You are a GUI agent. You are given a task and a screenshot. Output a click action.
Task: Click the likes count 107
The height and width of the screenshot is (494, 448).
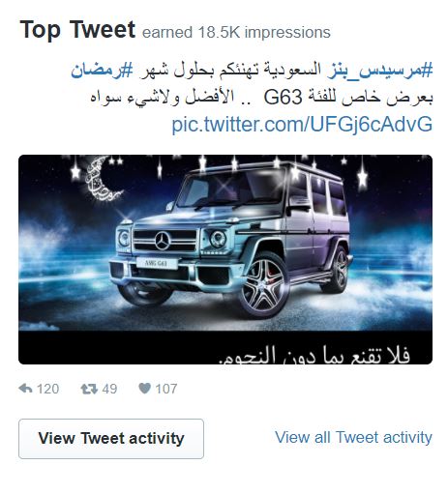tap(166, 389)
